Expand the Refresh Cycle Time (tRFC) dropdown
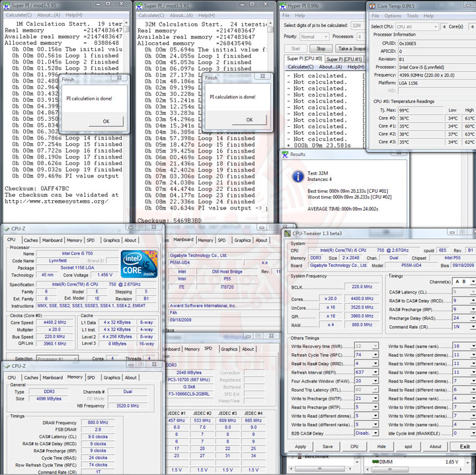 376,355
